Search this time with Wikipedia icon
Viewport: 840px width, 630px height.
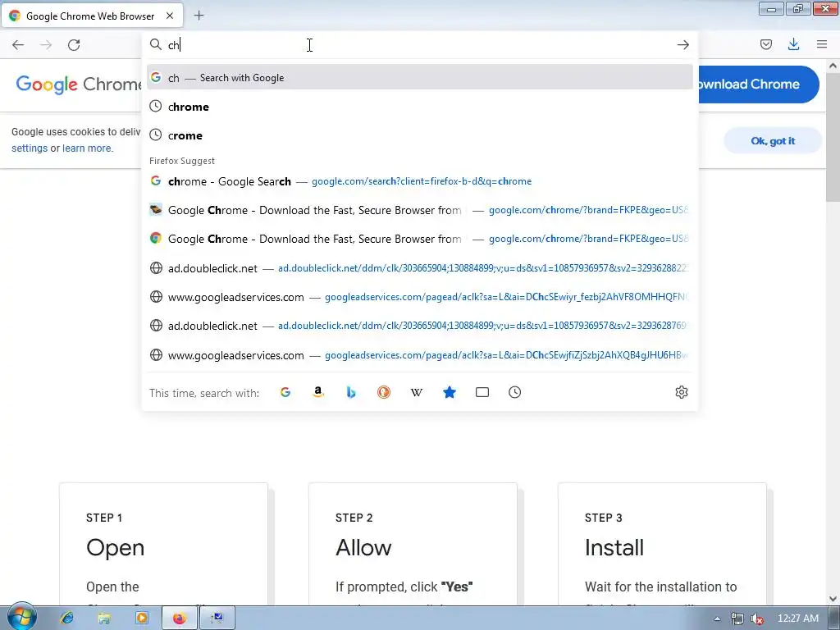(416, 392)
